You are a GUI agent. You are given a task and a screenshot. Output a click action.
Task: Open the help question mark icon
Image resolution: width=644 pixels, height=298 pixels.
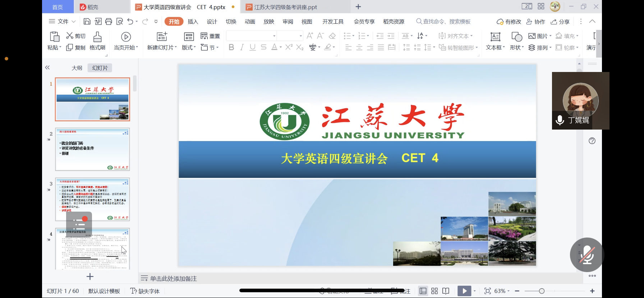click(592, 141)
